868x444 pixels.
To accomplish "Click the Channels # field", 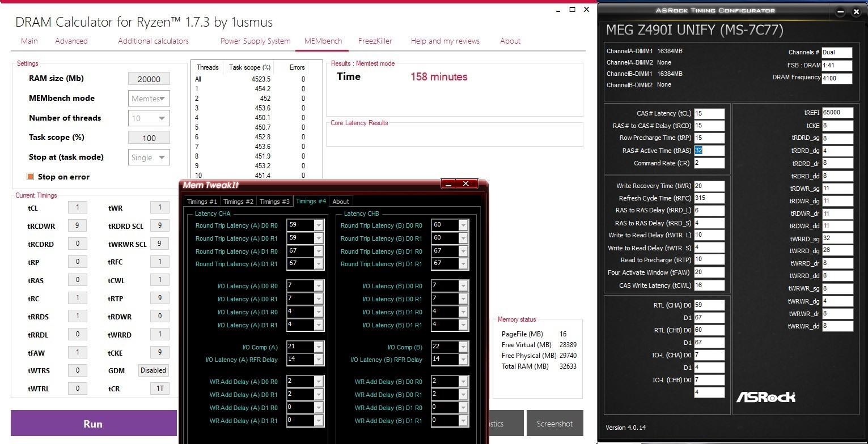I will (837, 52).
